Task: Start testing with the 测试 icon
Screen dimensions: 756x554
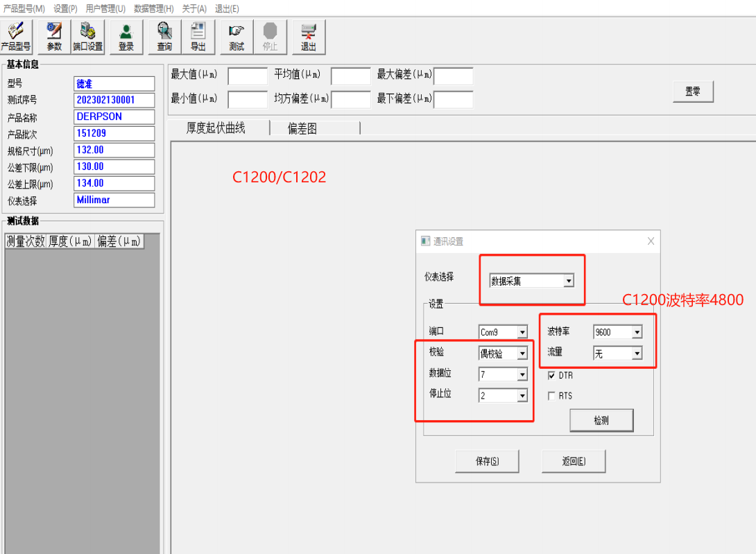Action: (237, 37)
